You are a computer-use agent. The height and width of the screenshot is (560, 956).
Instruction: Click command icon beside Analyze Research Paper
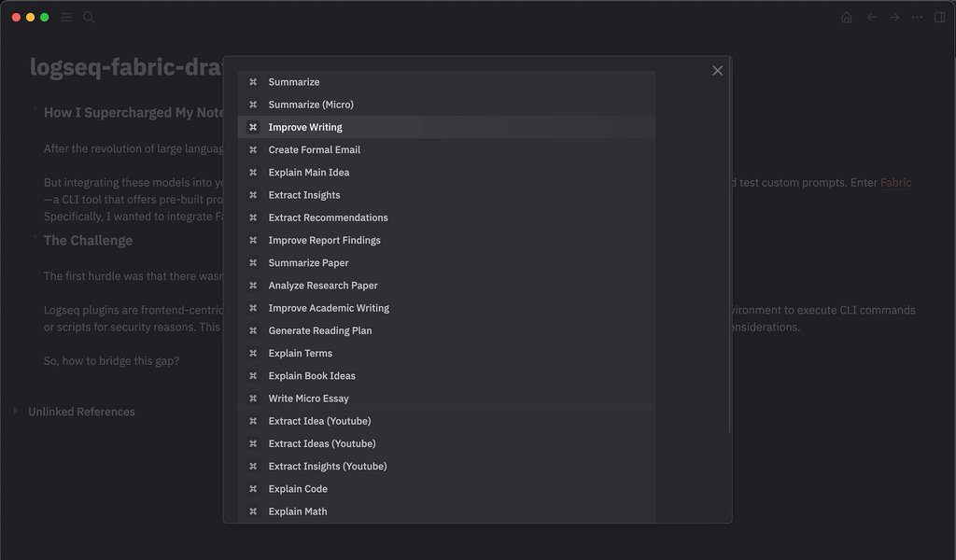pyautogui.click(x=253, y=285)
